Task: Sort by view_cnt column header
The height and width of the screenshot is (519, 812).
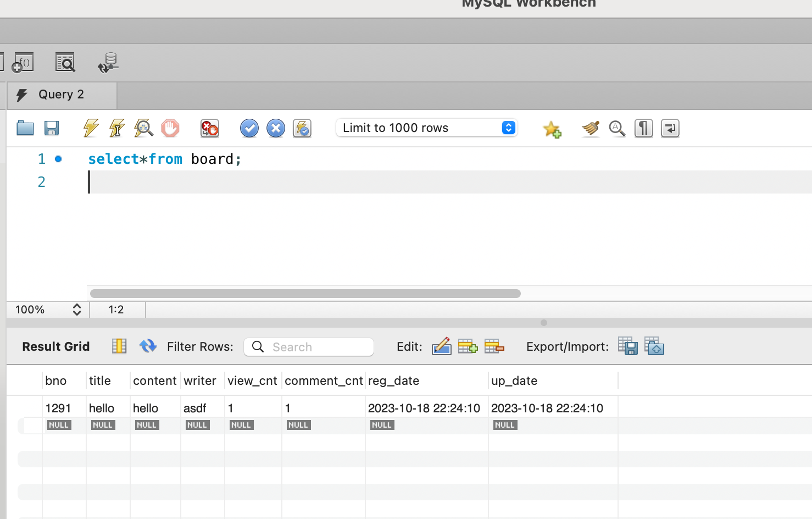Action: [253, 380]
